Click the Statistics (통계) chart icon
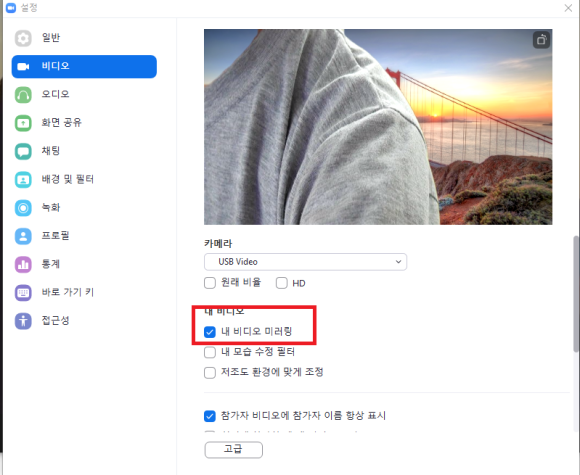 23,264
